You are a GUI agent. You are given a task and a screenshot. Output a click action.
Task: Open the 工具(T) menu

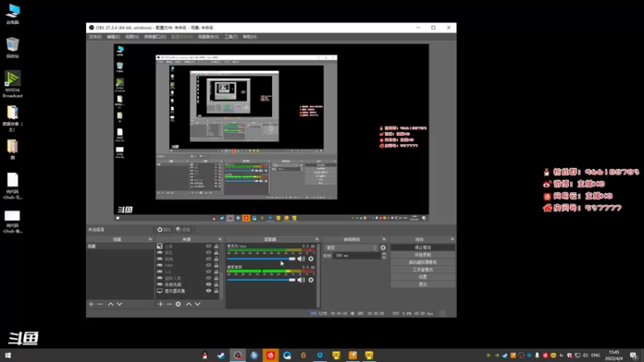pyautogui.click(x=231, y=37)
